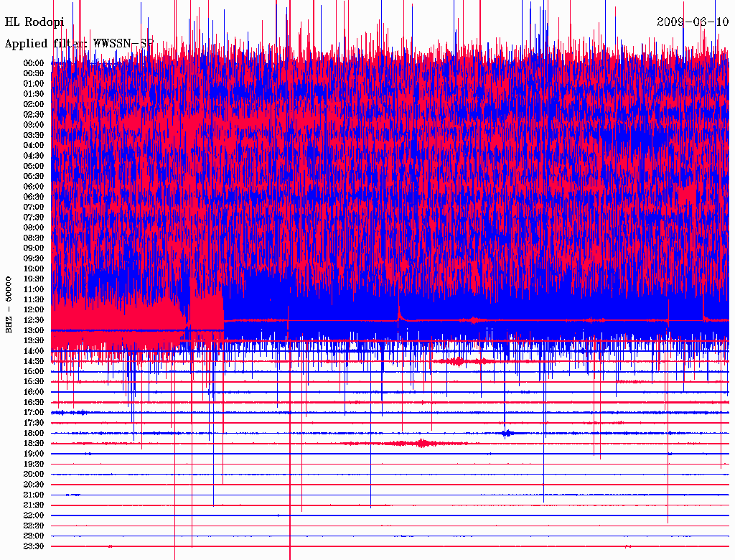
Task: Click the 21:00 time label
Action: 34,495
